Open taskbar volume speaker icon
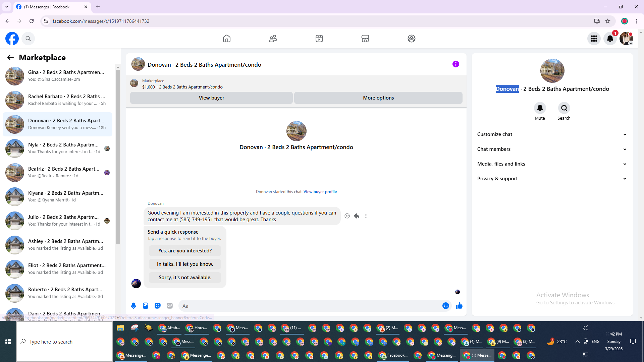 [586, 328]
